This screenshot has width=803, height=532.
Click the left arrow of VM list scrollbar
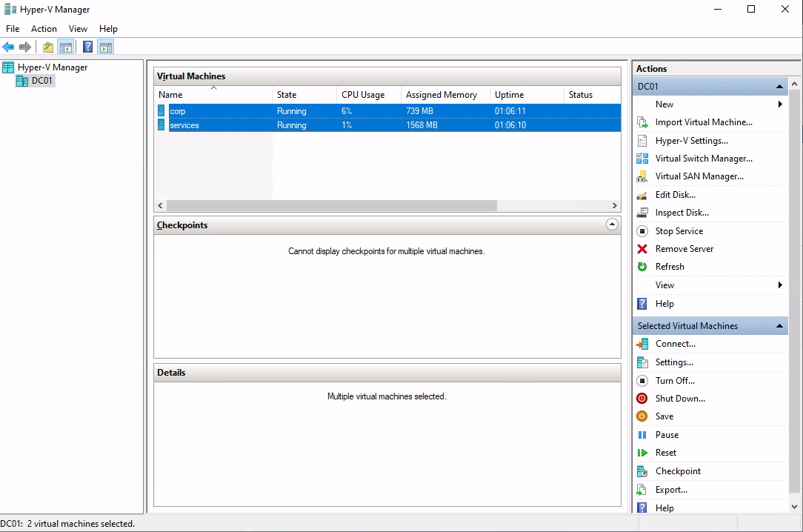160,206
